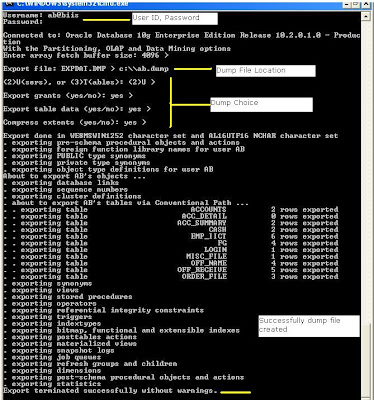Click the OFF_NAME table name

pyautogui.click(x=208, y=263)
